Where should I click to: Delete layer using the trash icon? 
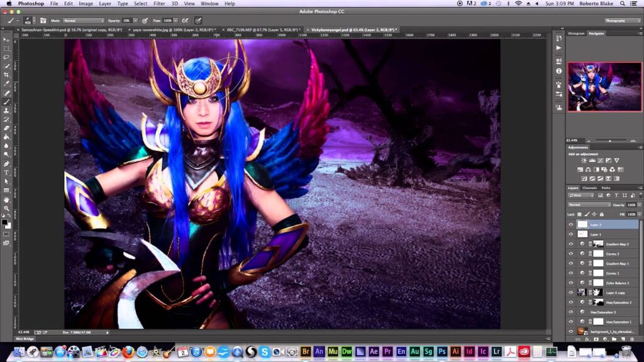tap(631, 339)
